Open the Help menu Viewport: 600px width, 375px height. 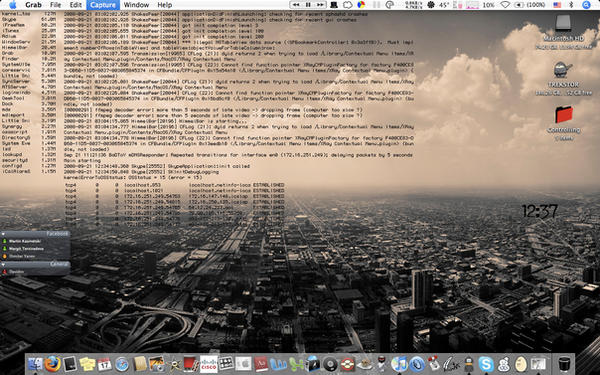point(165,5)
